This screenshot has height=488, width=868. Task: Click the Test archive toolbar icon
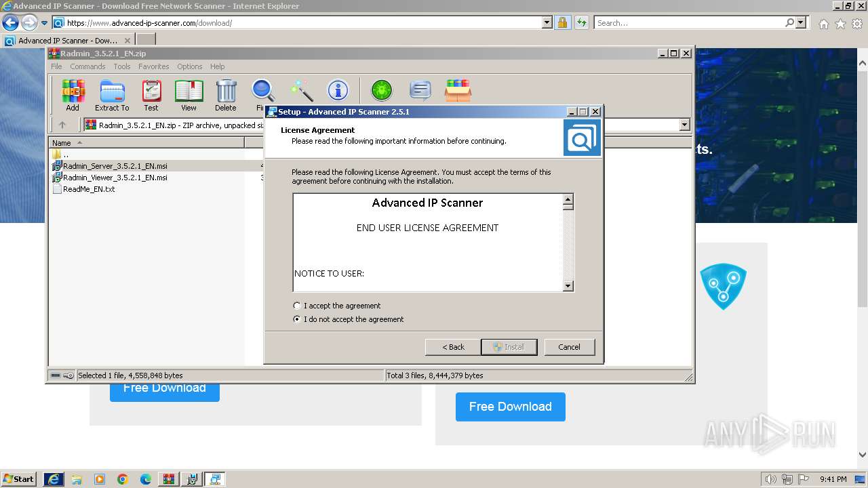point(151,95)
